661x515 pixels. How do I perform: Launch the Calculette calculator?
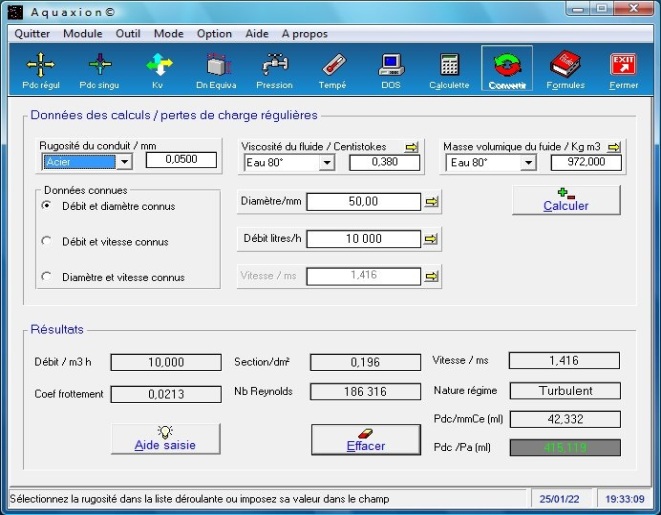(449, 69)
